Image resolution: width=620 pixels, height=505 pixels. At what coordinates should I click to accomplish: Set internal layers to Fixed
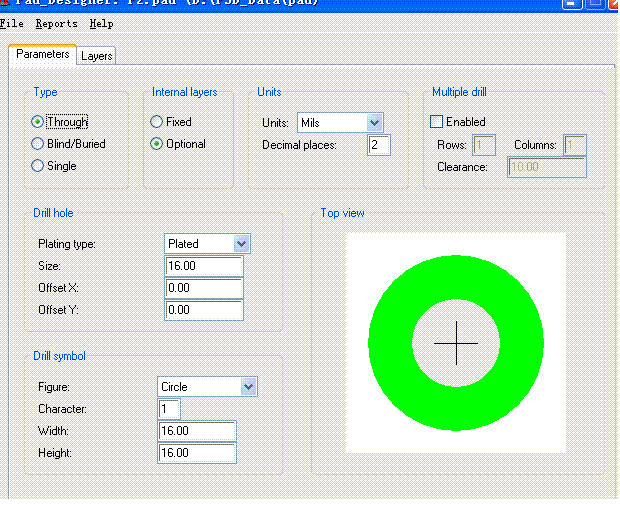point(156,122)
